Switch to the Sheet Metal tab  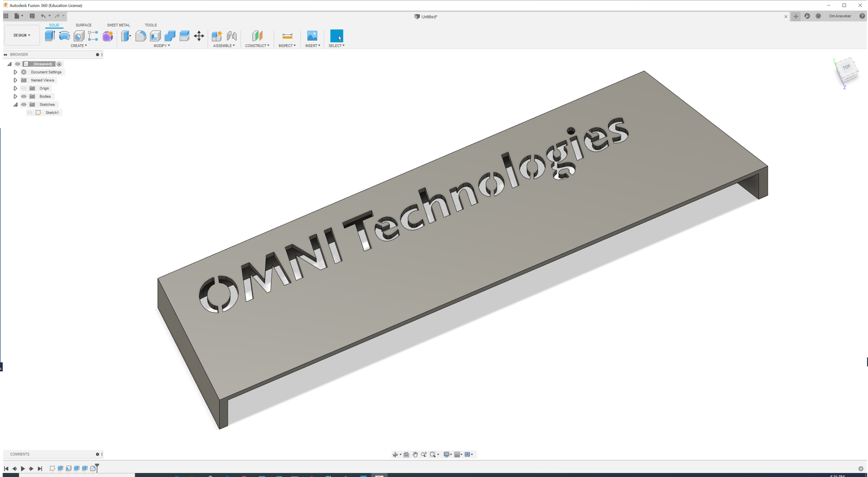[x=118, y=25]
